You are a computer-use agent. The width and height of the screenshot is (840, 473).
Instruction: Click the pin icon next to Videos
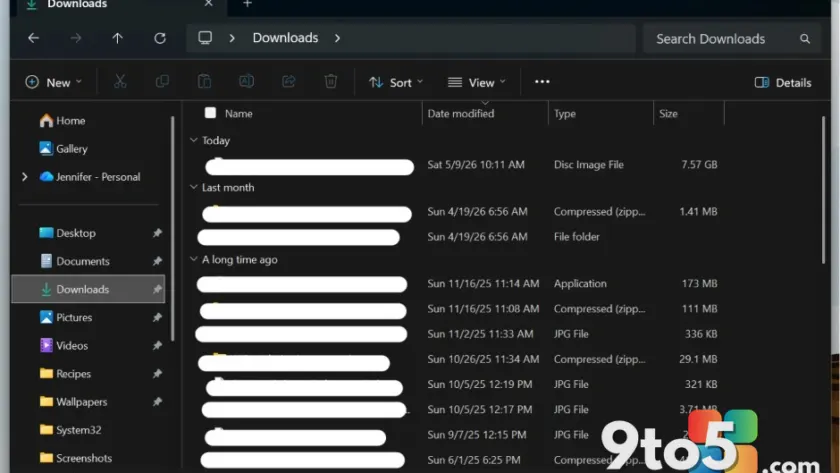[157, 346]
